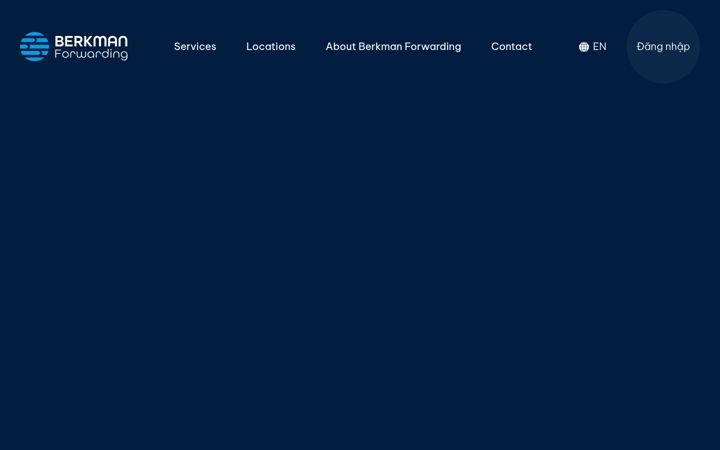Click the globe language icon
The height and width of the screenshot is (450, 720).
(x=584, y=47)
